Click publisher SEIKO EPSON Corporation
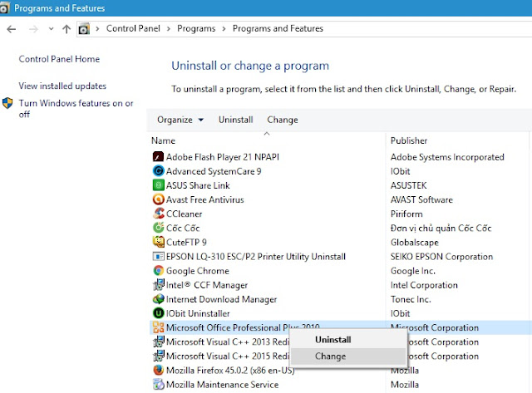The width and height of the screenshot is (532, 393). 441,257
